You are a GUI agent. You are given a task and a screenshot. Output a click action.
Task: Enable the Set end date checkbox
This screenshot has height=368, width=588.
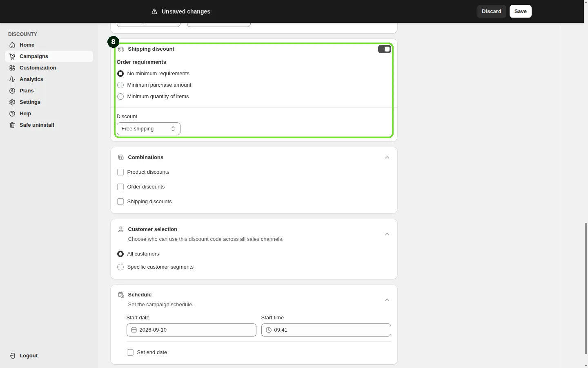click(x=130, y=352)
